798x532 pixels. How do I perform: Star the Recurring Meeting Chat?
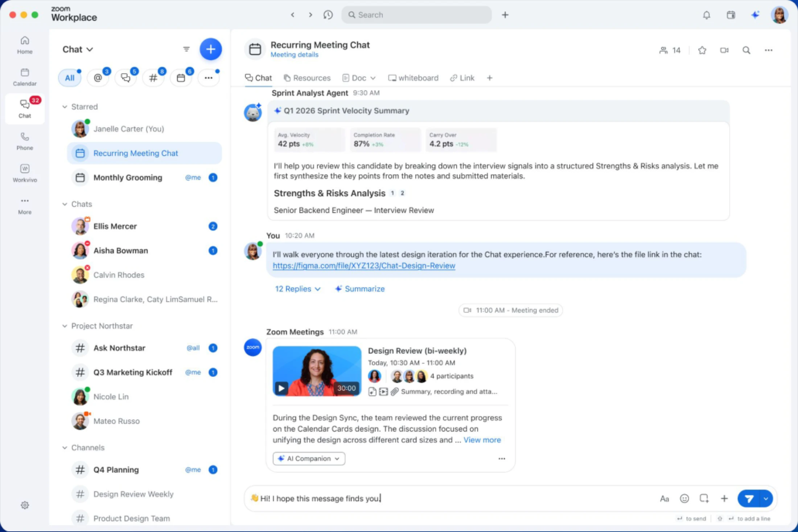pos(702,50)
